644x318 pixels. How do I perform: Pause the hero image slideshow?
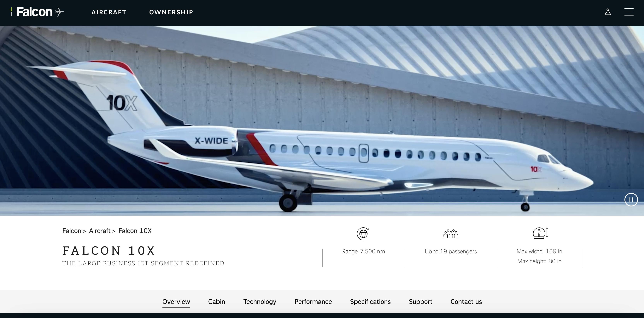pos(630,199)
